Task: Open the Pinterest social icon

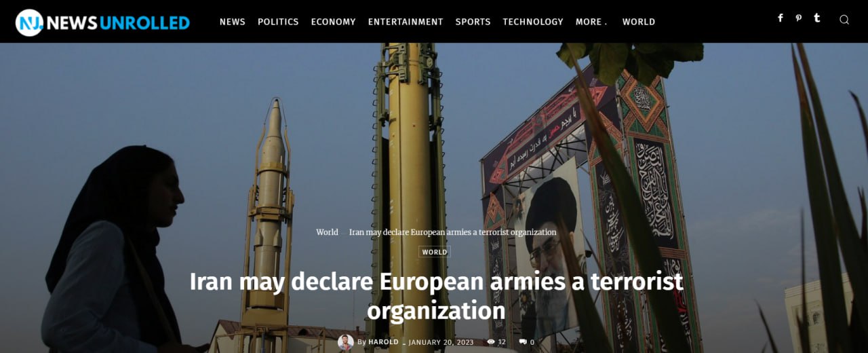Action: tap(798, 18)
